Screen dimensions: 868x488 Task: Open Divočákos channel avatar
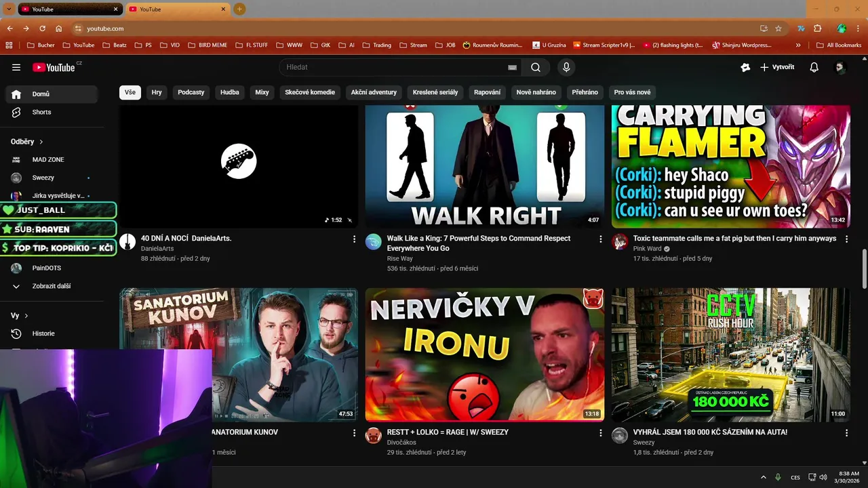(x=374, y=436)
